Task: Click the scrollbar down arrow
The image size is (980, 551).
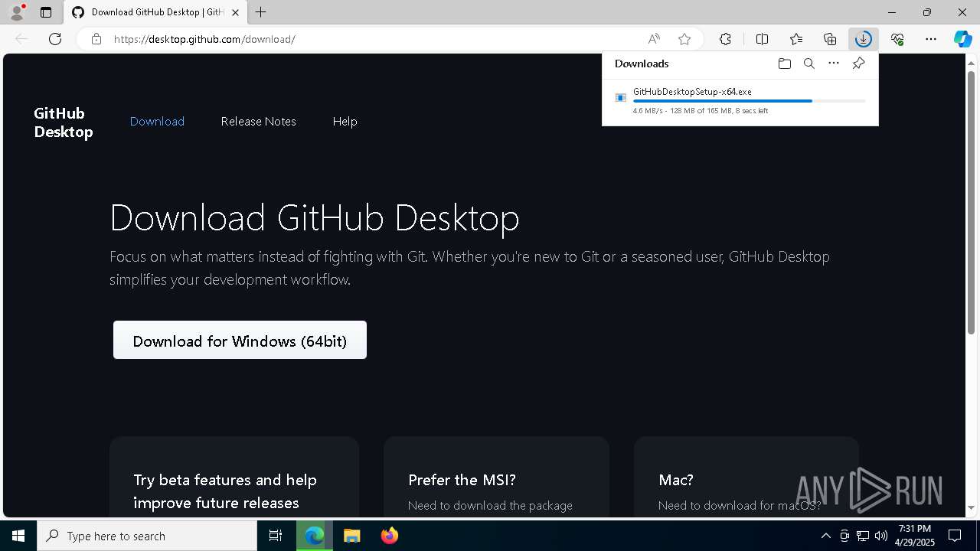Action: coord(971,508)
